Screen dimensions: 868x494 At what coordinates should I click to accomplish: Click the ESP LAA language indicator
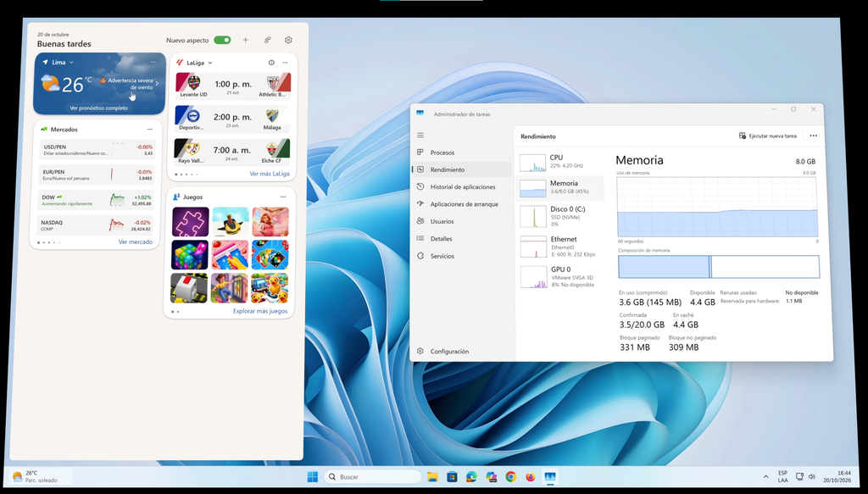pos(782,476)
